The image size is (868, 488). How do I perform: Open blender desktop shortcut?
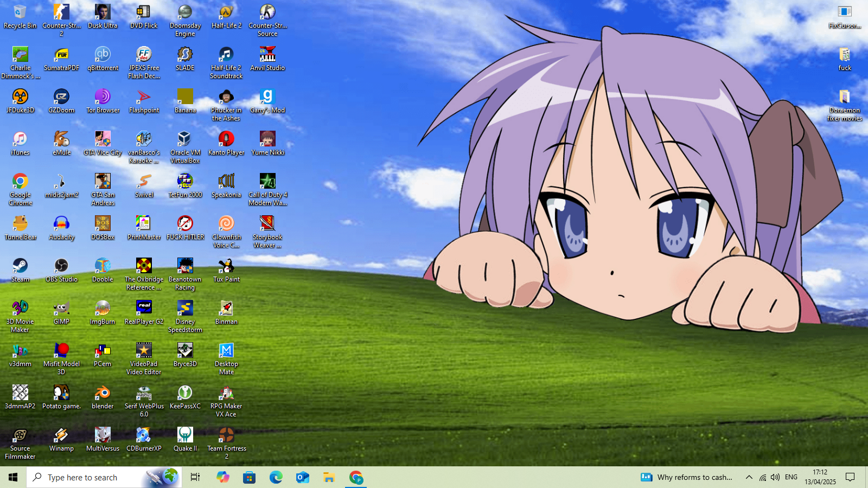(x=103, y=397)
